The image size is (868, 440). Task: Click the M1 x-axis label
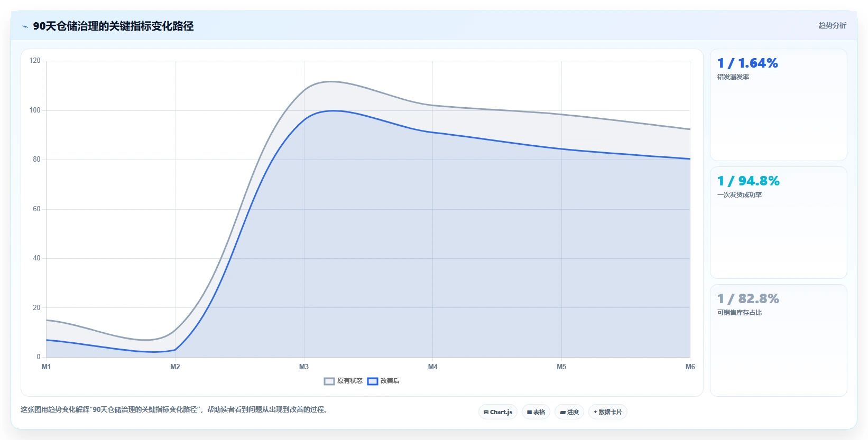click(47, 367)
